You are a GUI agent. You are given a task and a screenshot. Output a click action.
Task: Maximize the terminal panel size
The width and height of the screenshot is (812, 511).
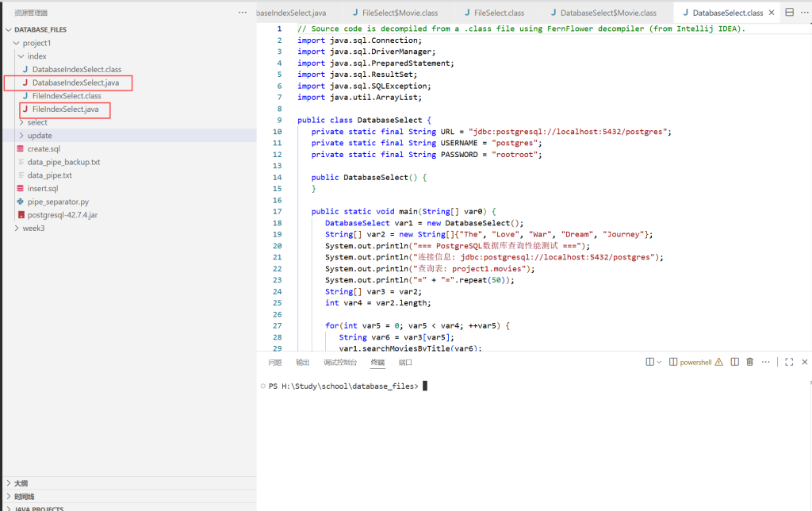click(789, 362)
